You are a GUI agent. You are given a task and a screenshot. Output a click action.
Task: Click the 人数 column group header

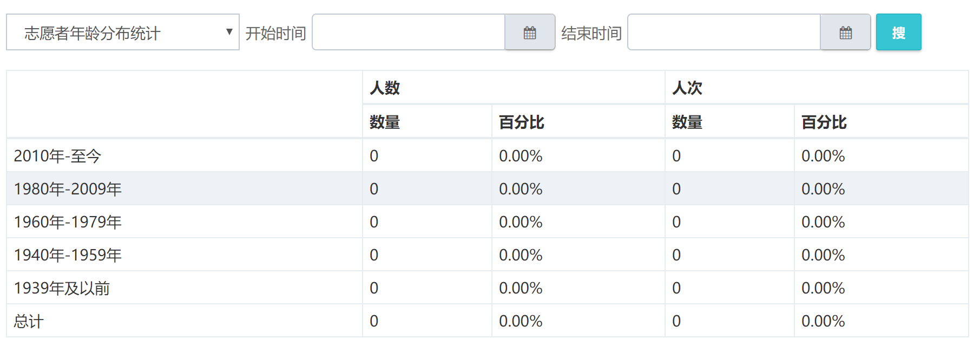[385, 88]
